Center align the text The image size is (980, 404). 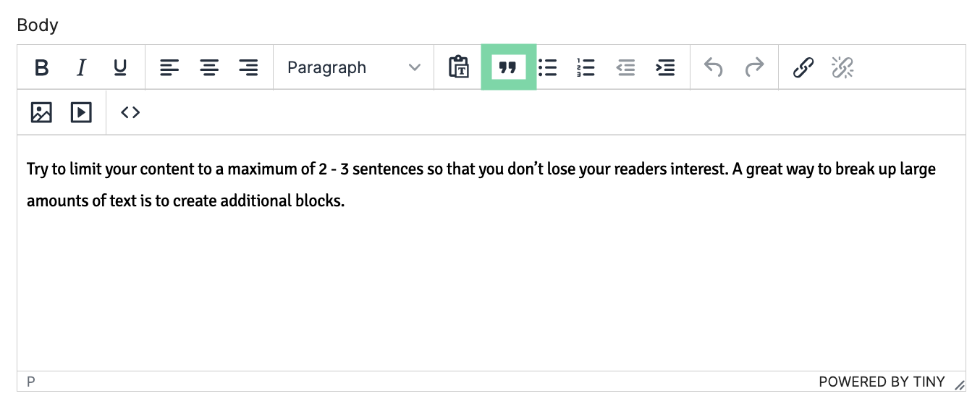click(x=209, y=68)
